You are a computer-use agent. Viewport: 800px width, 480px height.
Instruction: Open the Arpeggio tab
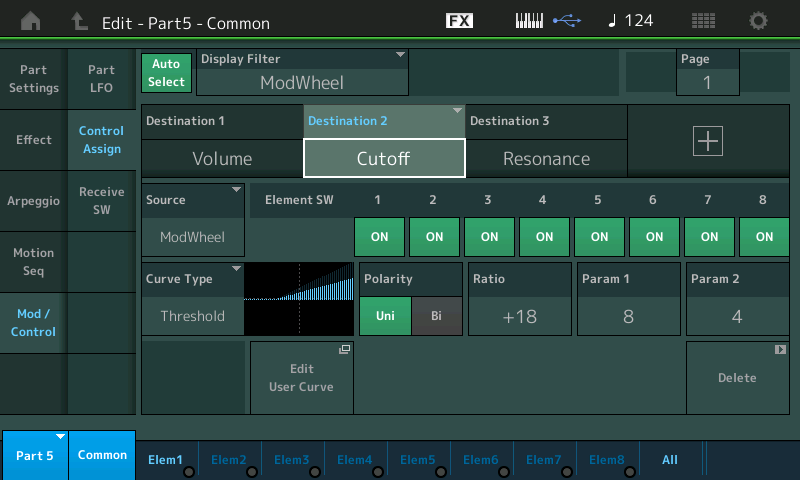33,201
